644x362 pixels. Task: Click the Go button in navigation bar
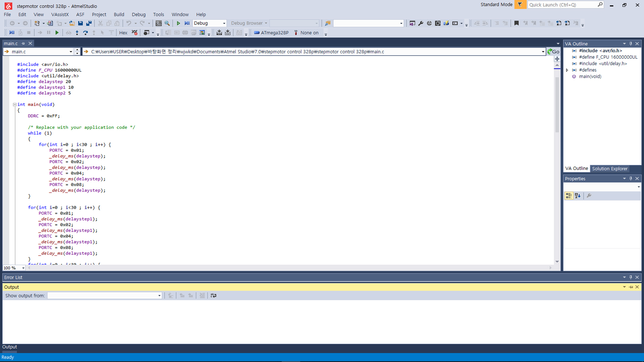coord(553,51)
